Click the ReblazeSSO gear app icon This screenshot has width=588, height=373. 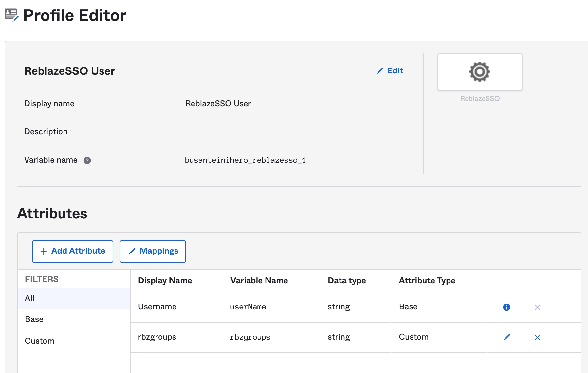[480, 72]
